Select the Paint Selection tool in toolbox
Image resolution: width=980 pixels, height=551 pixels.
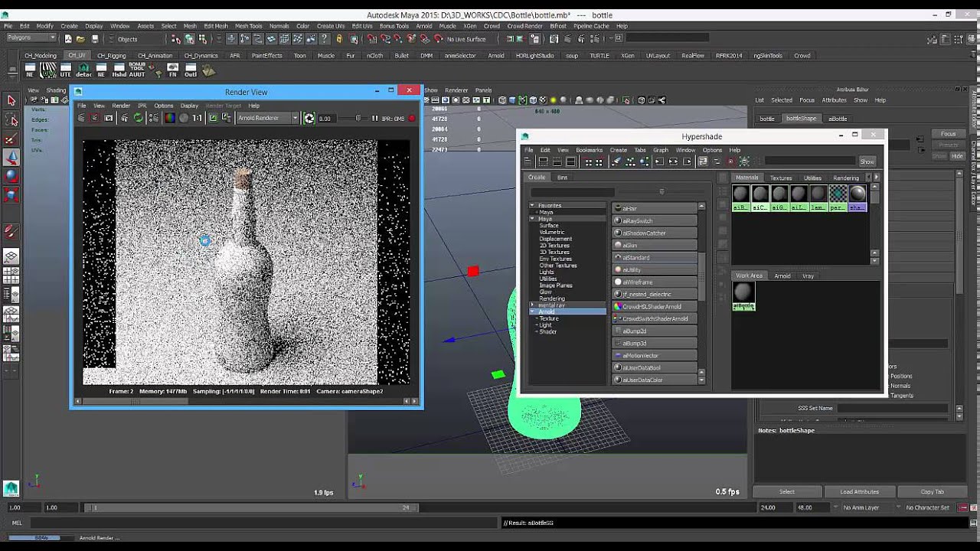point(11,139)
